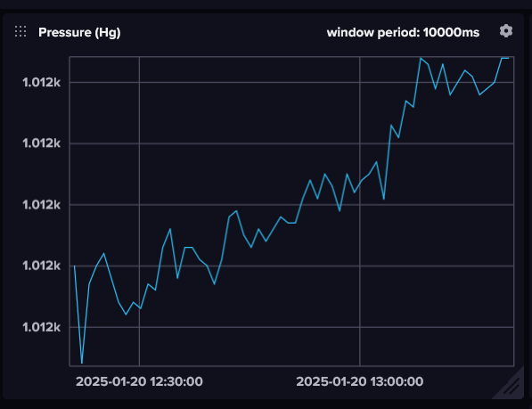Click the window period: 10000ms label
This screenshot has height=409, width=532.
point(403,33)
